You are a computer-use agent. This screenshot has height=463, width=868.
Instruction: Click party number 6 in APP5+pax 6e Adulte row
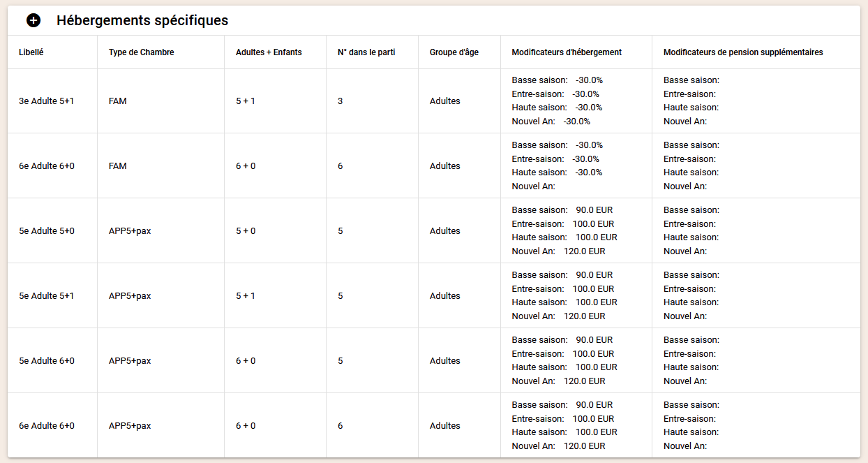coord(340,426)
